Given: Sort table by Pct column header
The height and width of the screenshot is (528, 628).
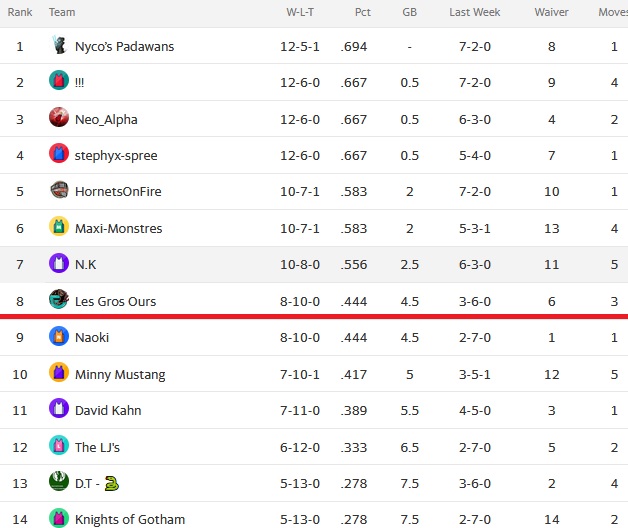Looking at the screenshot, I should click(x=362, y=12).
